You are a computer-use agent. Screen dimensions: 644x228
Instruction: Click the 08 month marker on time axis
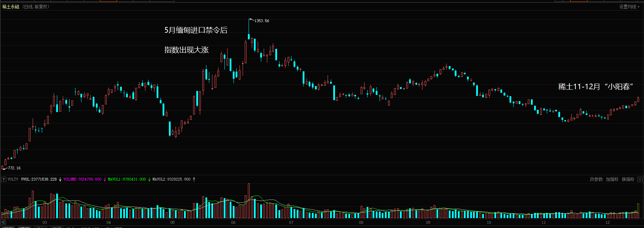point(361,222)
